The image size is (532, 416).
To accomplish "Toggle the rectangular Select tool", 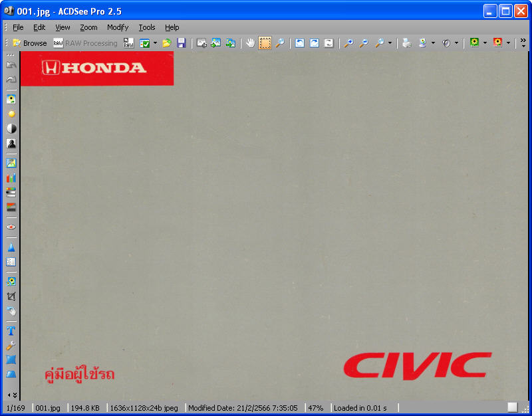I will point(265,43).
